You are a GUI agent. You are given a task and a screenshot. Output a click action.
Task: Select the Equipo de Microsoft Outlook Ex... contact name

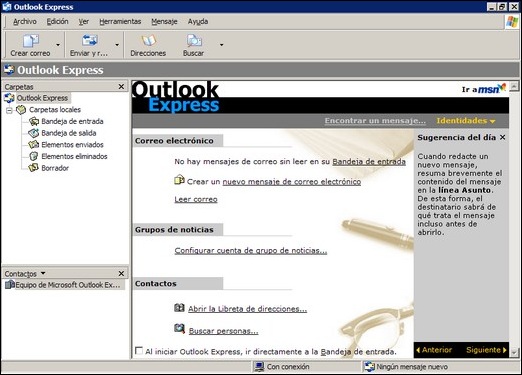(x=68, y=285)
